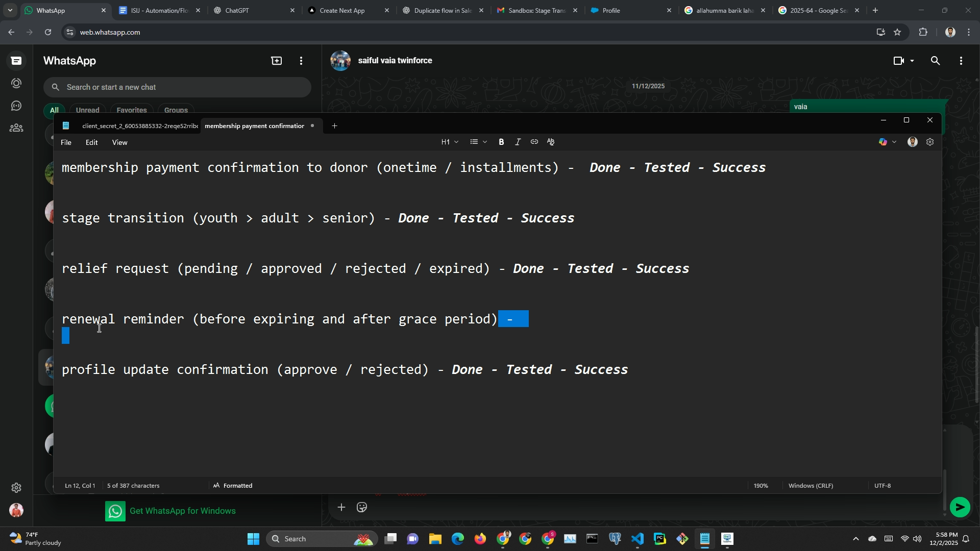
Task: Toggle italic formatting in Notepad toolbar
Action: tap(518, 142)
